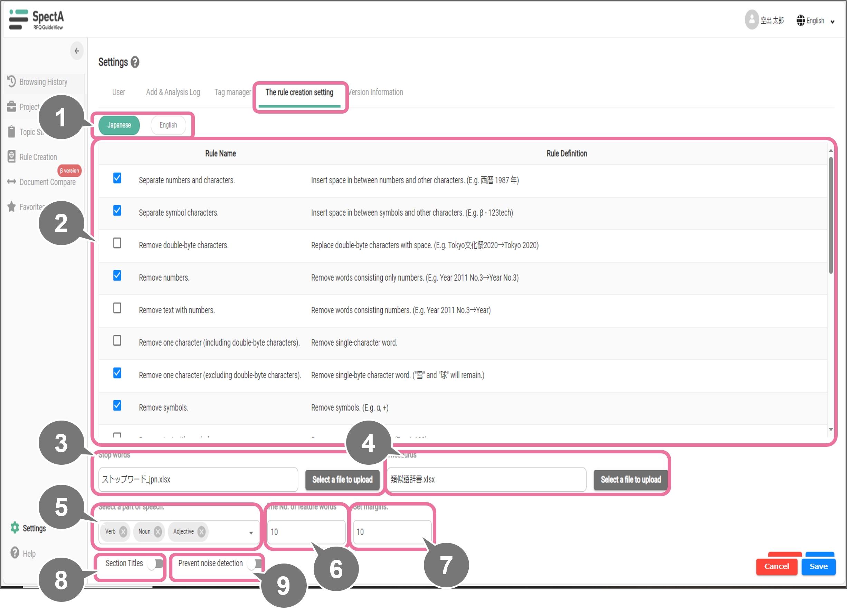Click the Help icon in sidebar
Image resolution: width=847 pixels, height=616 pixels.
click(x=15, y=553)
